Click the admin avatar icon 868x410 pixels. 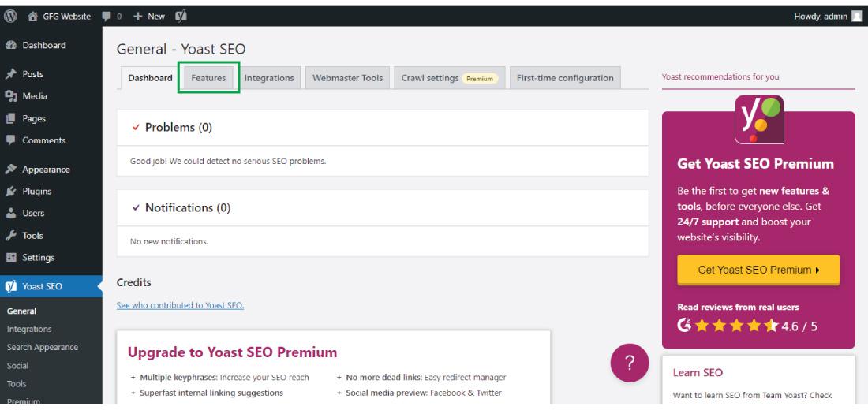click(856, 17)
